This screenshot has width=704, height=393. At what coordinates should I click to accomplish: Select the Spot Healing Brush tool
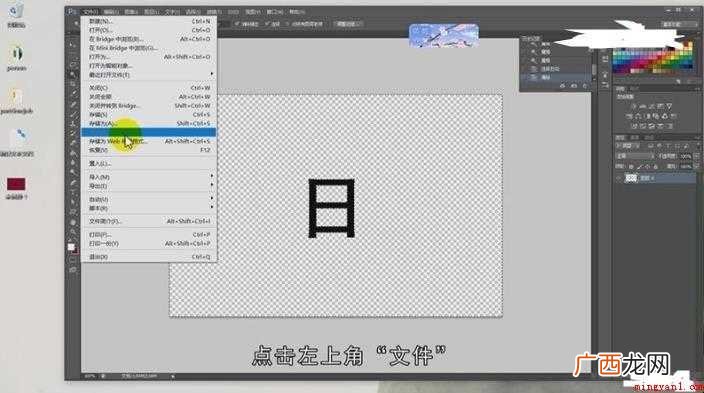point(73,104)
